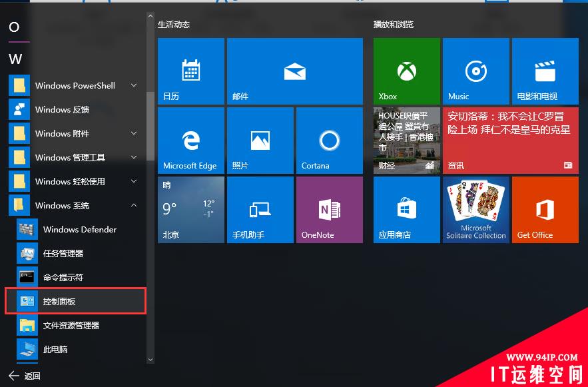Click the Windows 轻松使用 folder label
588x387 pixels.
pyautogui.click(x=70, y=181)
